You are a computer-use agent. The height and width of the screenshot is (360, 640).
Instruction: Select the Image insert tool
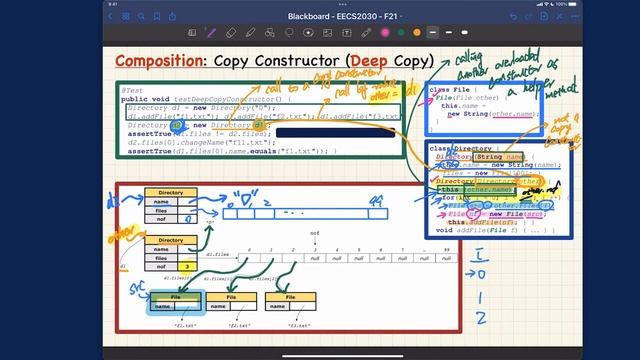coord(327,33)
